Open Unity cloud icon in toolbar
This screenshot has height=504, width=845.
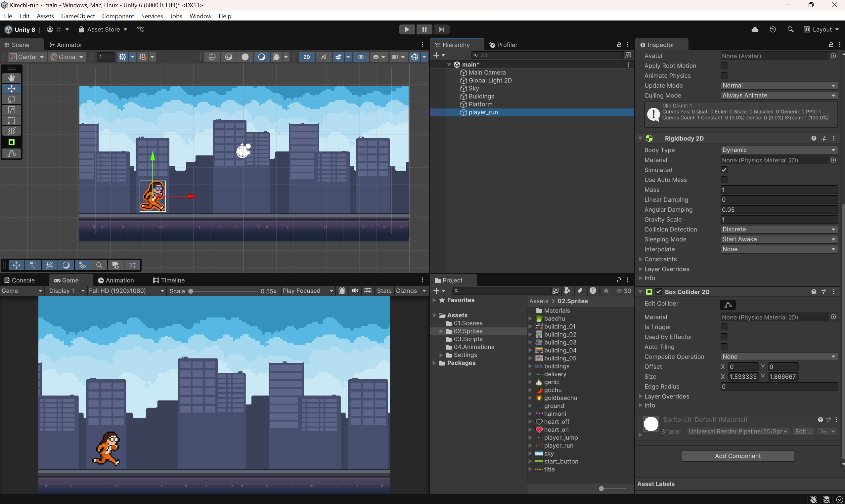point(755,29)
